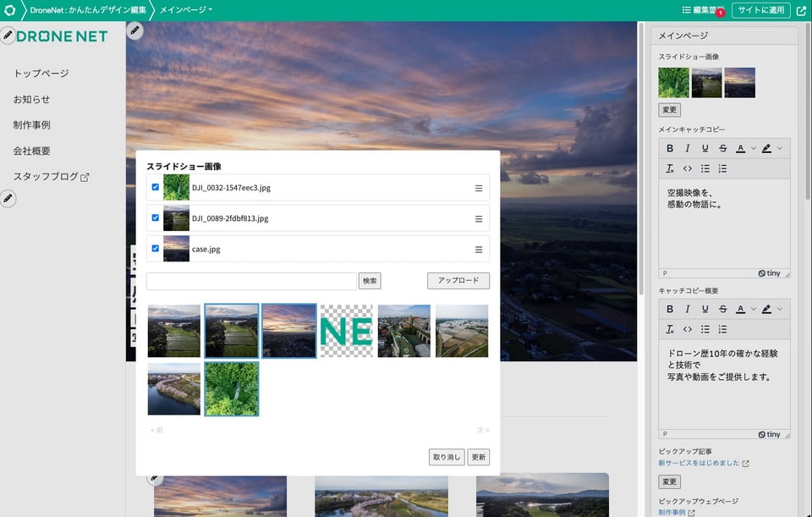
Task: Select the green forest thumbnail in image grid
Action: (232, 389)
